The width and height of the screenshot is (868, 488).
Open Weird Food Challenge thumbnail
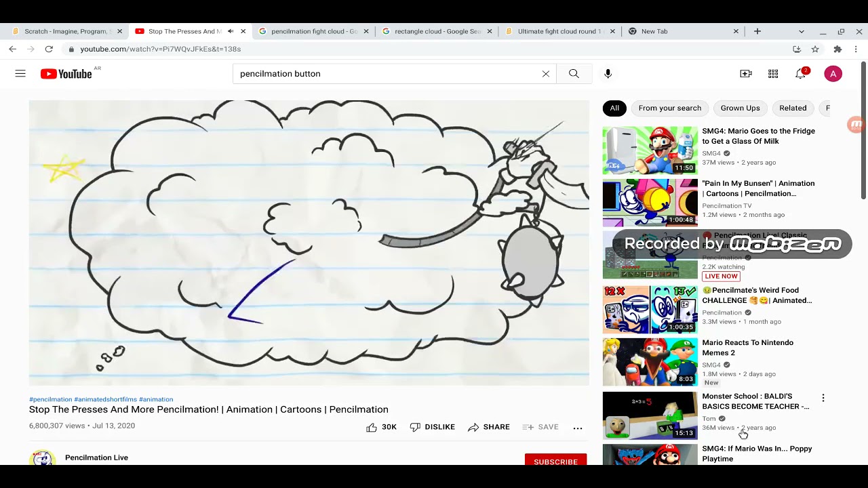pos(650,309)
